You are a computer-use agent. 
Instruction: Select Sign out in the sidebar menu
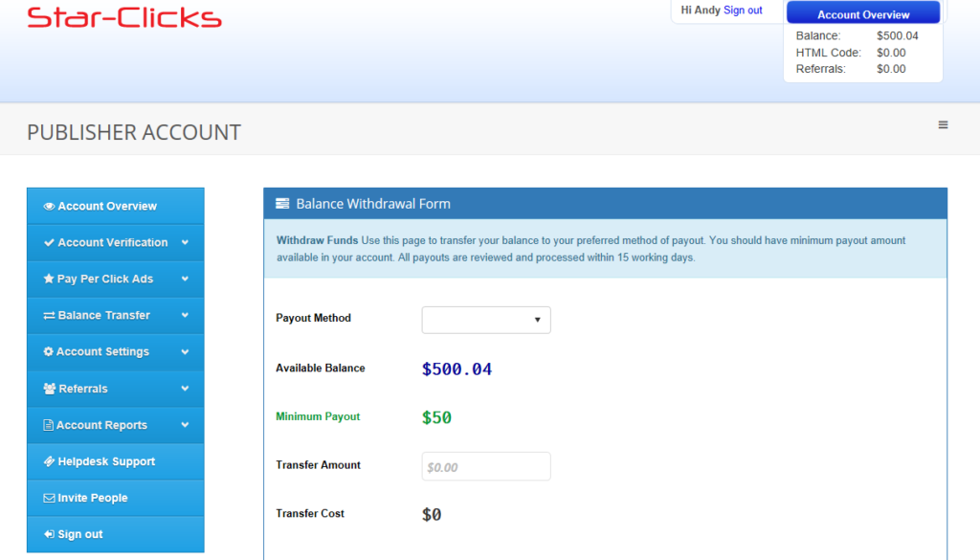pos(79,534)
